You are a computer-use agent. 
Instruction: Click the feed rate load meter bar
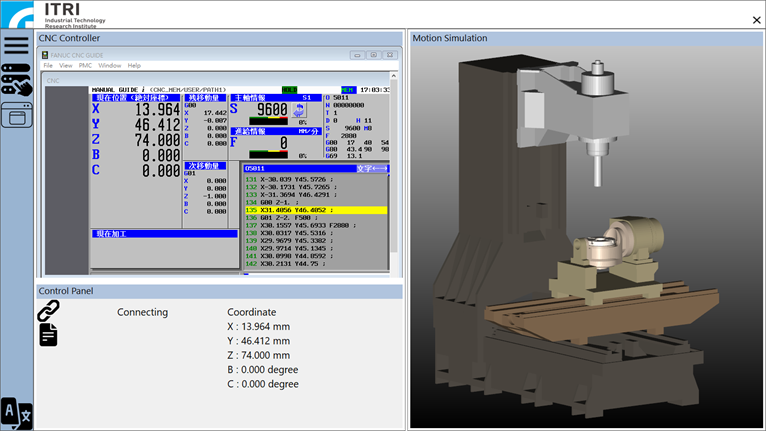point(268,155)
